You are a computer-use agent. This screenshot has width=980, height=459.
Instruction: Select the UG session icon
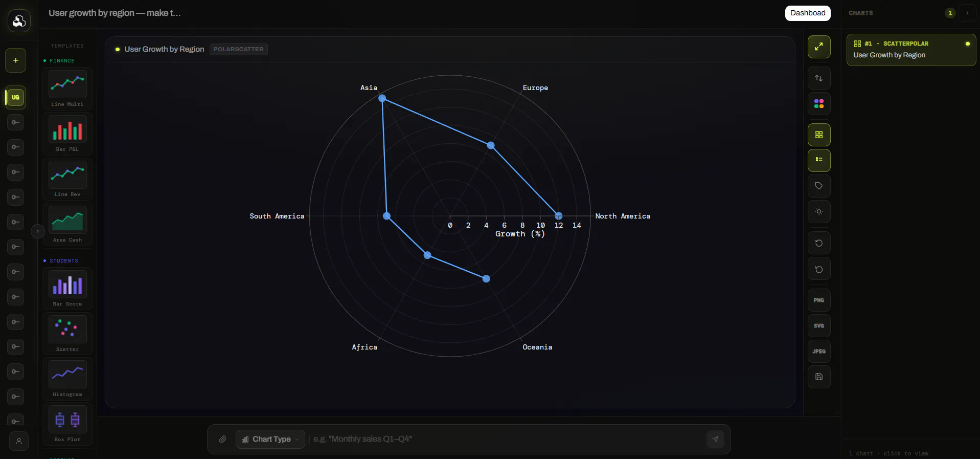pos(16,97)
